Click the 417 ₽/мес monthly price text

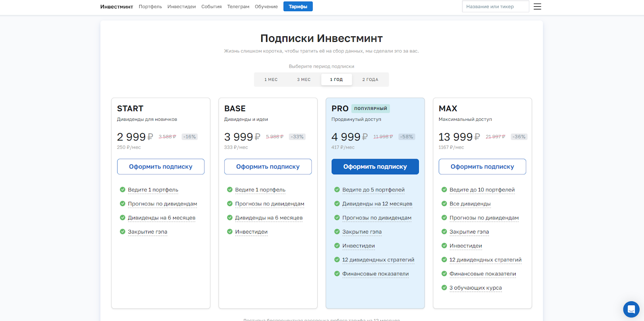click(343, 147)
